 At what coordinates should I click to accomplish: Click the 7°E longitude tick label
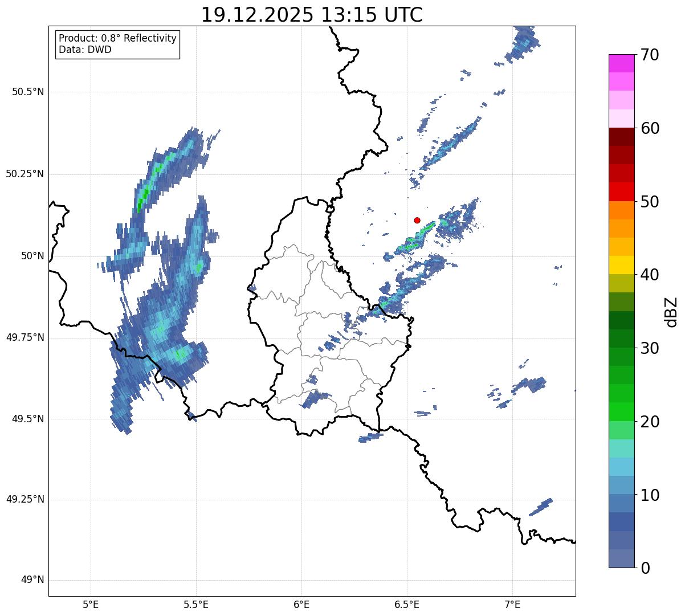[x=513, y=605]
